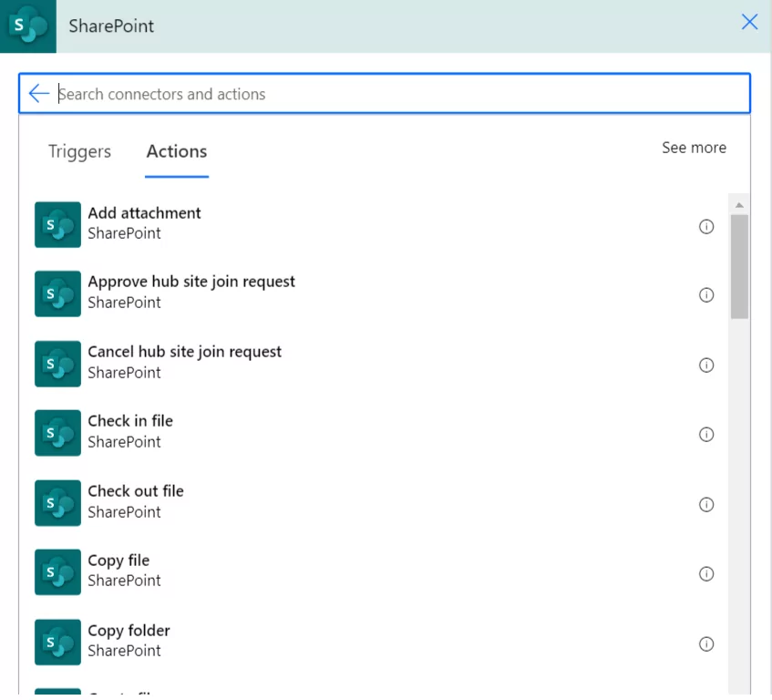Switch to the Triggers tab
Screen dimensions: 772x700
click(x=79, y=151)
